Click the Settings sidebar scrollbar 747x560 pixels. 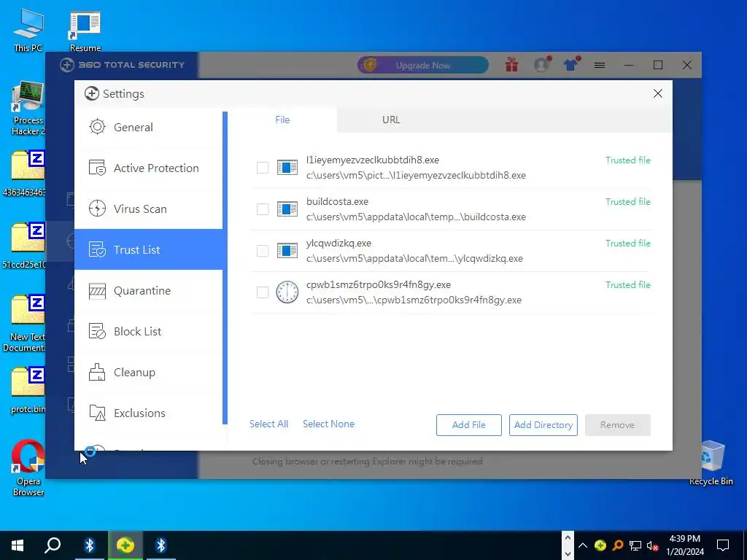pyautogui.click(x=225, y=268)
